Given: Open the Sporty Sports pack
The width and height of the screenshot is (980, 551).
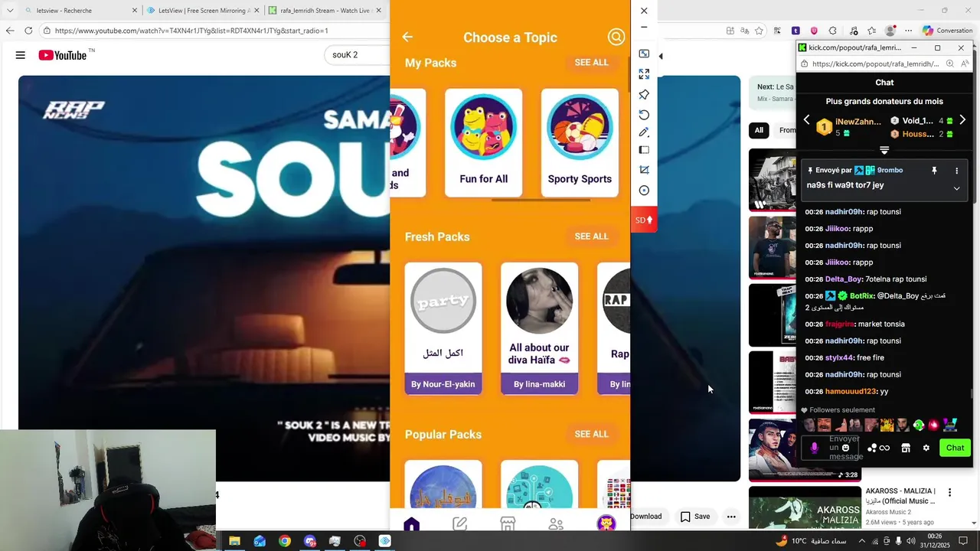Looking at the screenshot, I should [x=580, y=142].
